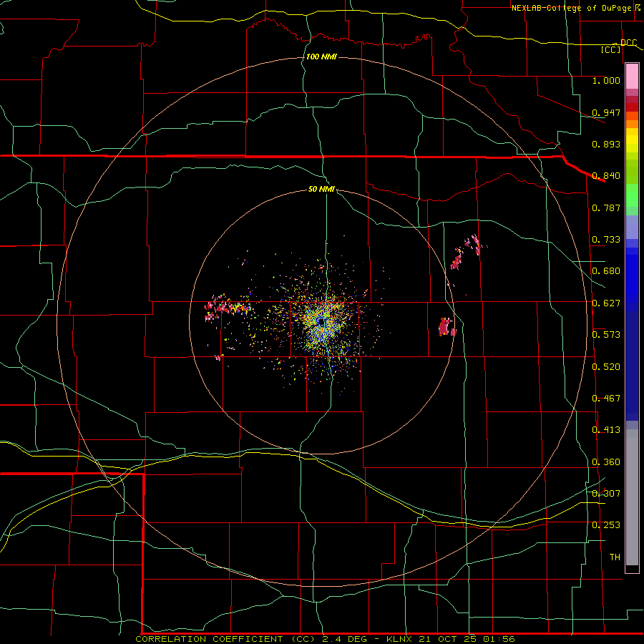The image size is (644, 644).
Task: Click the TH label on the legend
Action: tap(615, 557)
